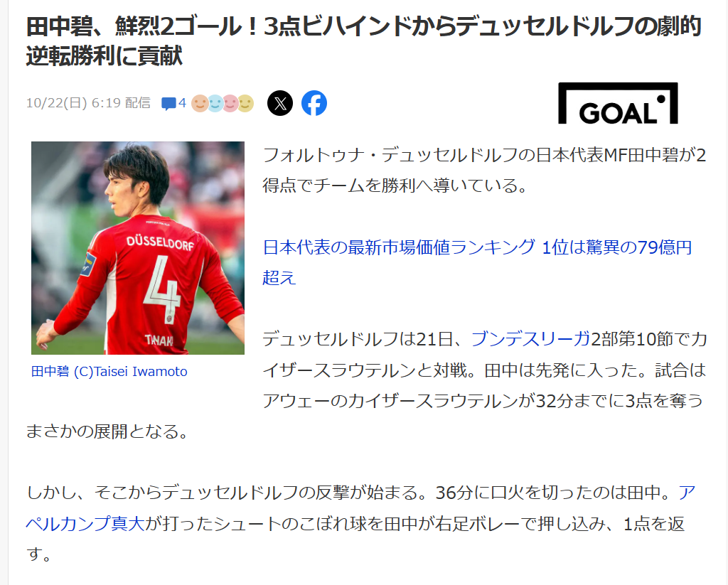Share the article on Facebook
This screenshot has width=728, height=585.
314,103
